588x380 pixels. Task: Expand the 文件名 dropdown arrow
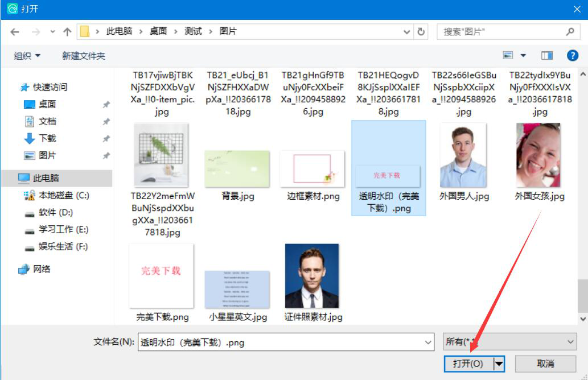[x=428, y=342]
